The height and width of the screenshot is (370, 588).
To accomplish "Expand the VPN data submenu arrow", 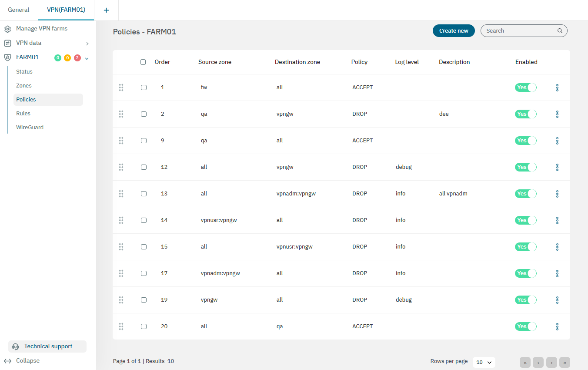I will click(x=87, y=44).
